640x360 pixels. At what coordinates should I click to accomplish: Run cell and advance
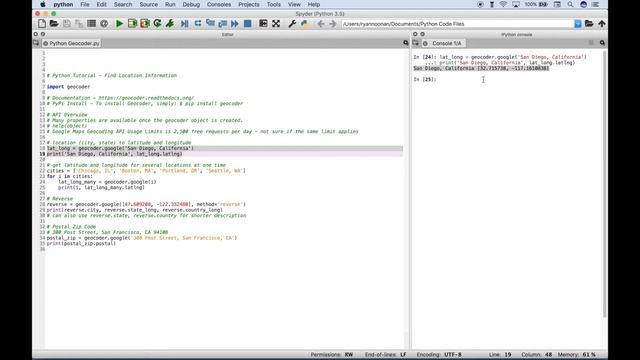tap(145, 24)
